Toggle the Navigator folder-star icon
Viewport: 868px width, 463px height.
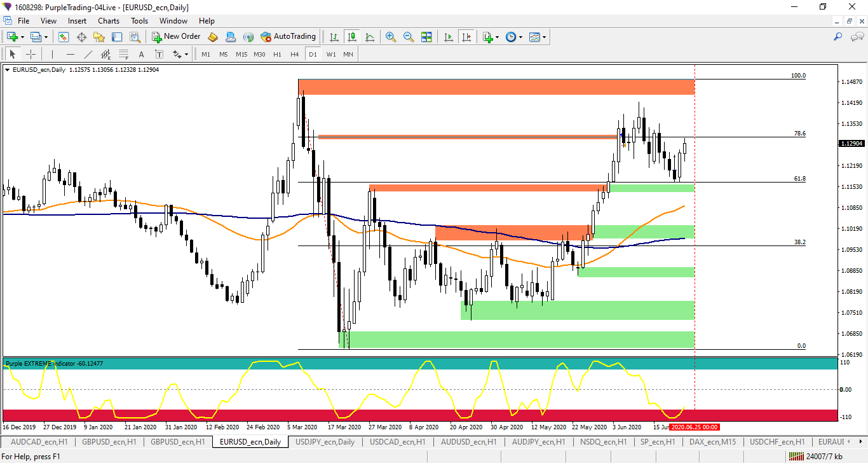point(99,37)
